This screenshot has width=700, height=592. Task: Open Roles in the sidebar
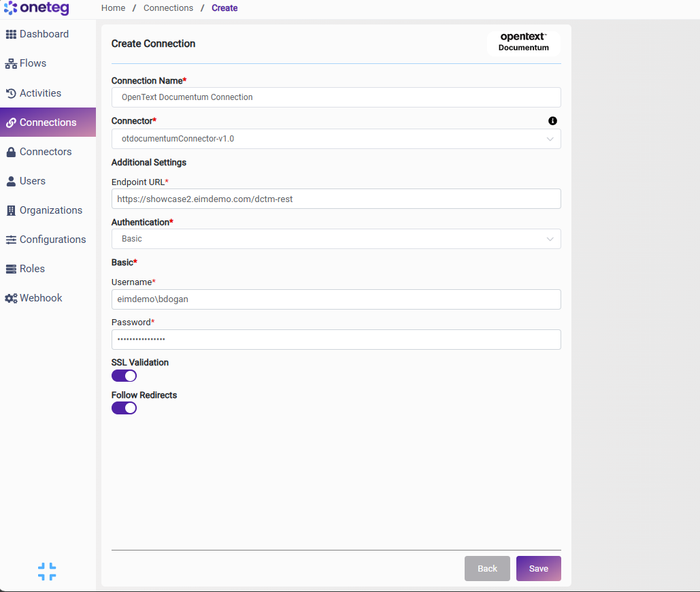pyautogui.click(x=48, y=269)
